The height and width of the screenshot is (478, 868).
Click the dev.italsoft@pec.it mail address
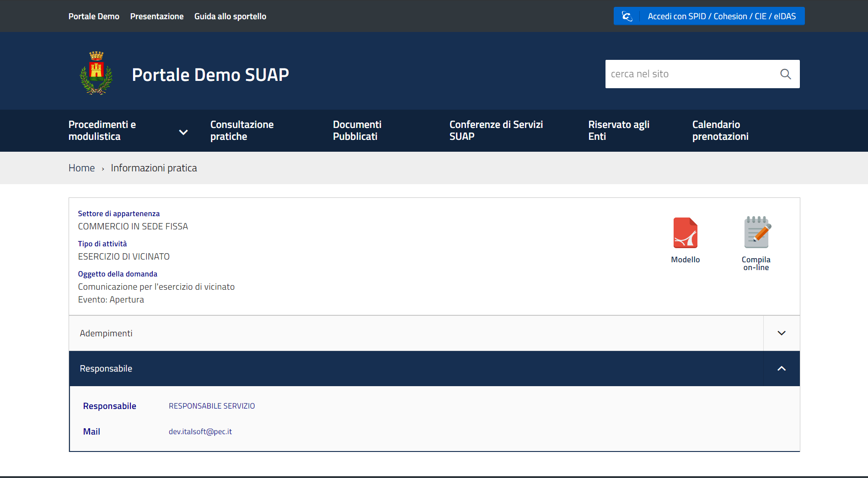(x=200, y=432)
